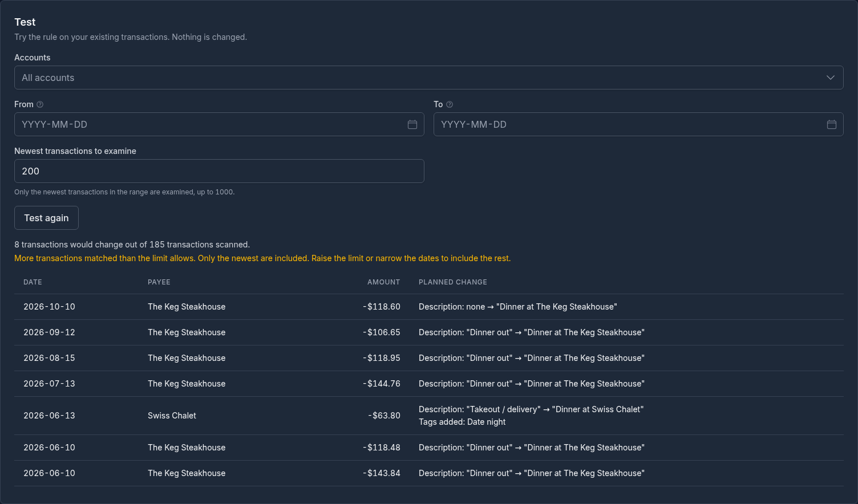Select the 2026-06-13 date cell

click(x=49, y=416)
